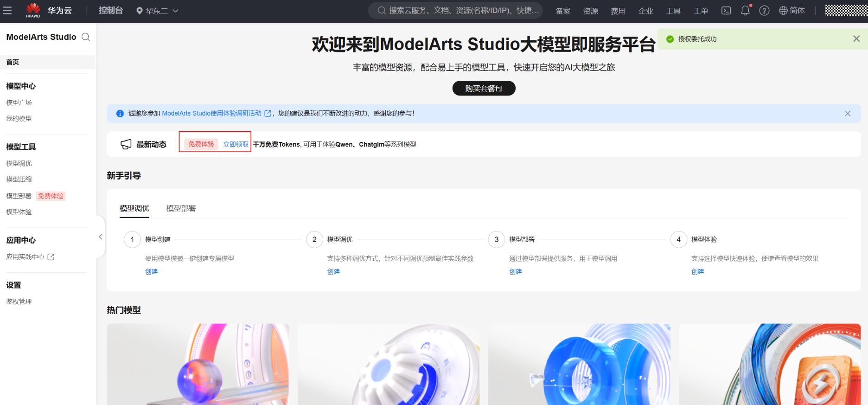Select step 1 模型创建 circle
This screenshot has width=868, height=405.
[x=132, y=239]
